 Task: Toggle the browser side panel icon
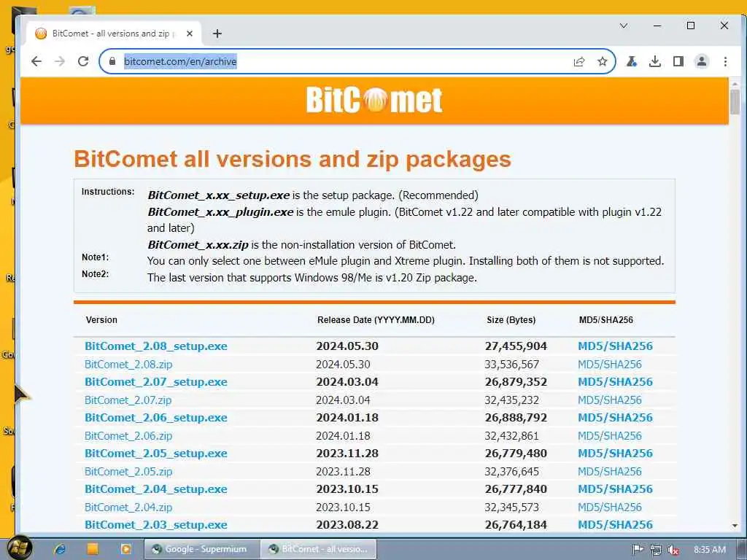click(x=678, y=61)
